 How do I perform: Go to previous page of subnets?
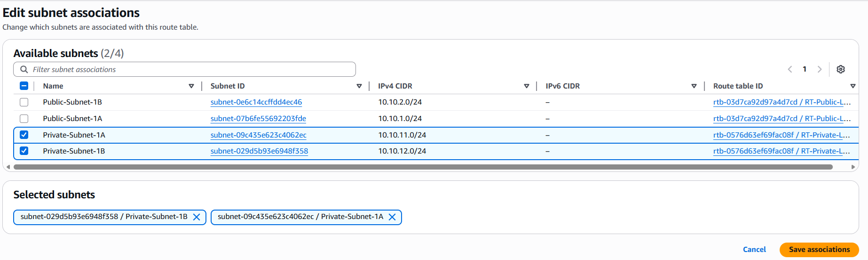(790, 69)
